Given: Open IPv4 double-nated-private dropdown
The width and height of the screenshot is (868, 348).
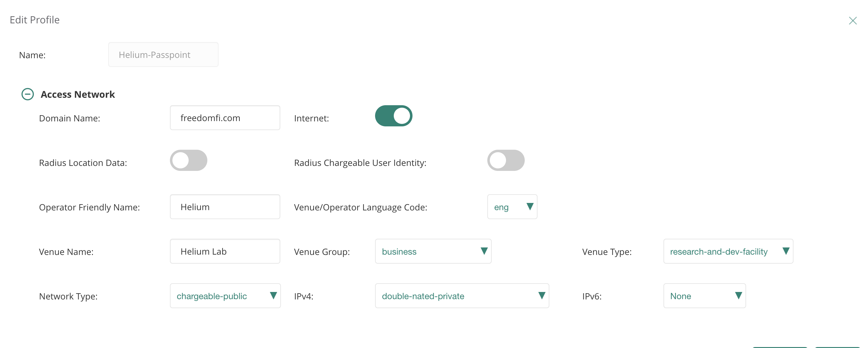Looking at the screenshot, I should pos(461,296).
